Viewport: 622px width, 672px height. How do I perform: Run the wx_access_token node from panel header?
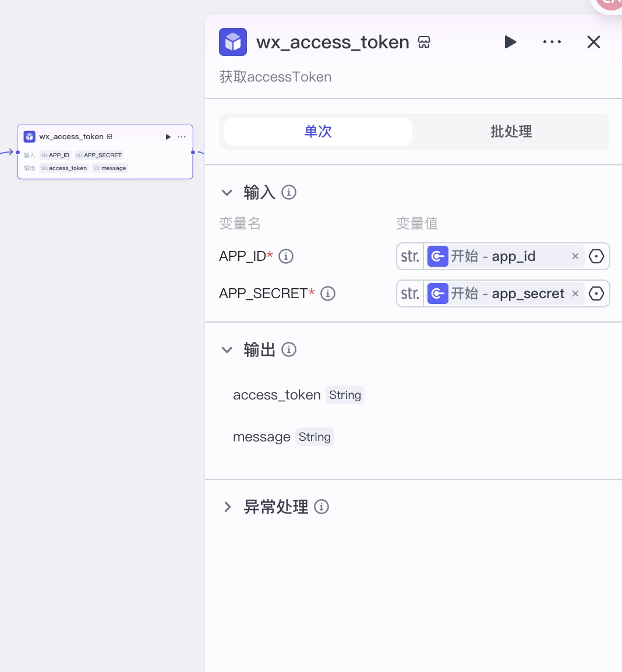[x=510, y=42]
